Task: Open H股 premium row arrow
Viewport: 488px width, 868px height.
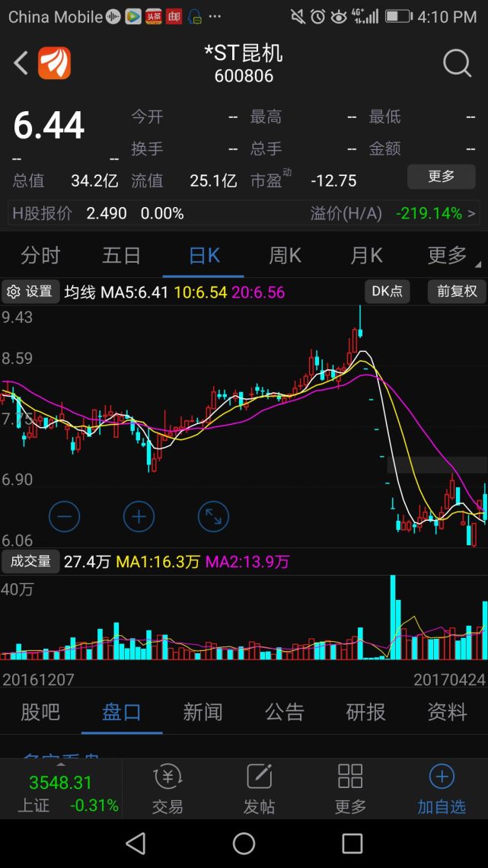Action: pos(471,213)
